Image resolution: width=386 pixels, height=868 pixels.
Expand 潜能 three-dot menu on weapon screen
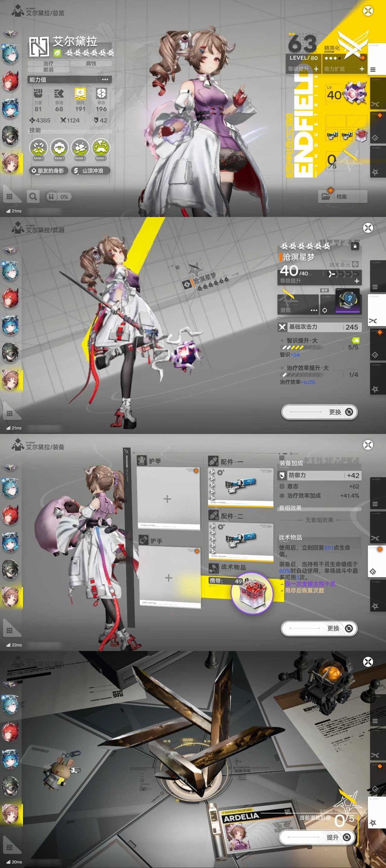click(314, 310)
